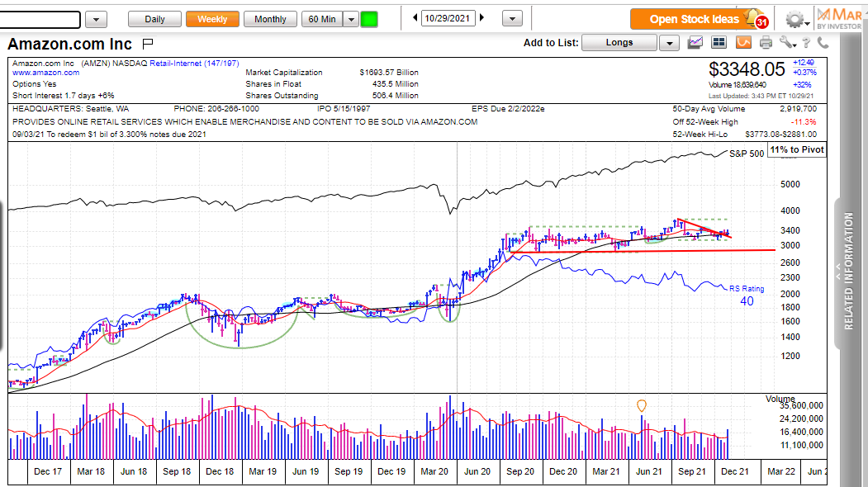
Task: Open help with question mark icon
Action: point(806,43)
